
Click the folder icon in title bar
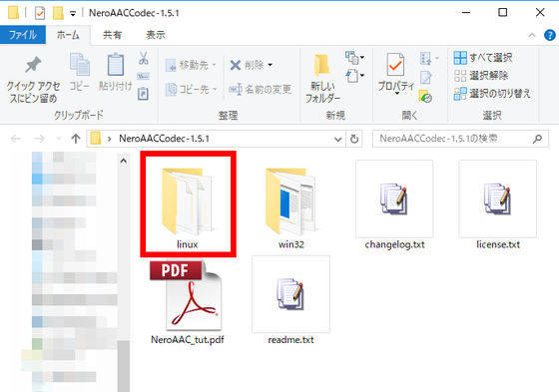pyautogui.click(x=13, y=13)
